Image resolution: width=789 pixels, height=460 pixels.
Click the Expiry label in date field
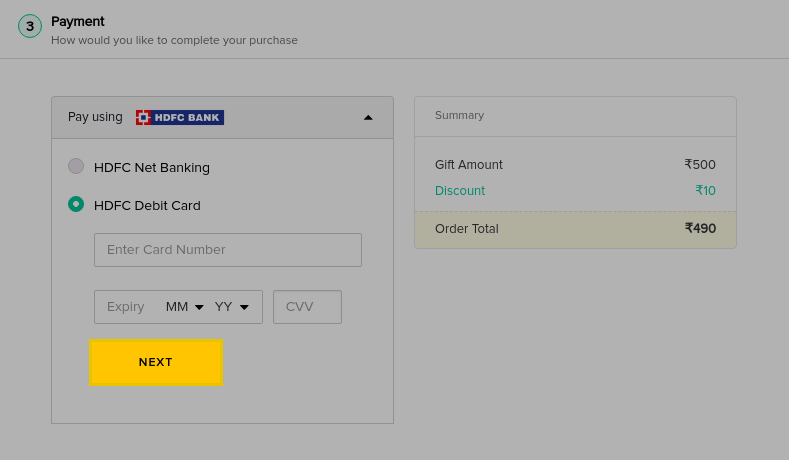point(126,306)
